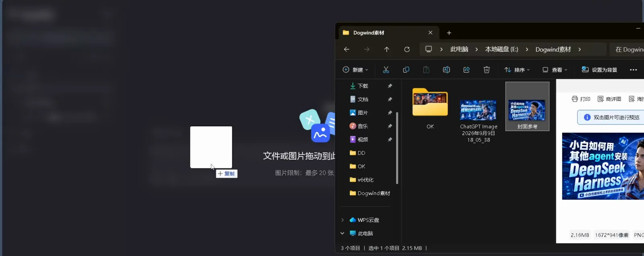
Task: Rename the selected file
Action: click(446, 70)
